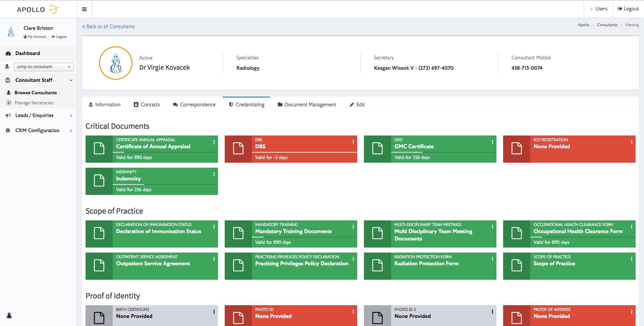
Task: Click the DBS document icon
Action: click(238, 149)
